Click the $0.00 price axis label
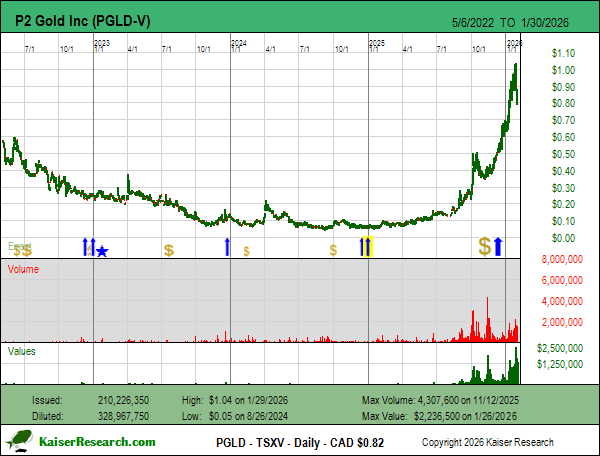 (x=563, y=238)
